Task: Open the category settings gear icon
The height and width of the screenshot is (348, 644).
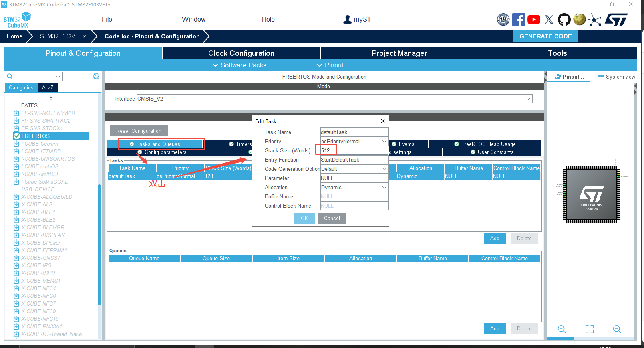Action: click(96, 76)
